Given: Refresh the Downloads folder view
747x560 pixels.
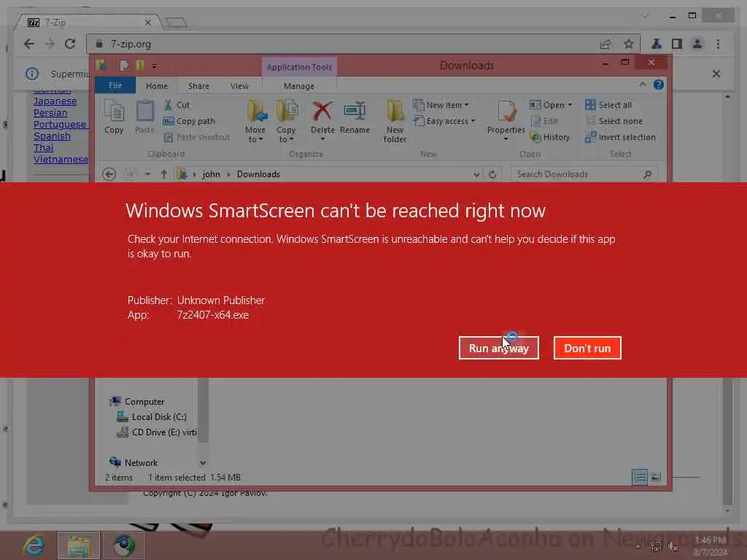Looking at the screenshot, I should (x=492, y=174).
